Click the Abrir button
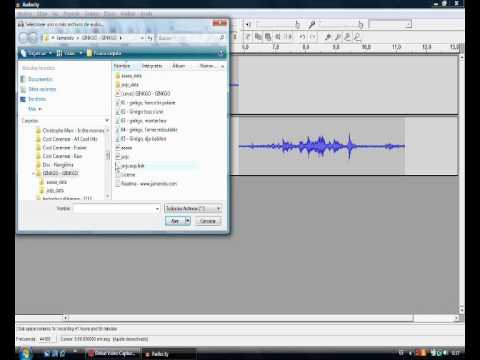 click(x=175, y=221)
